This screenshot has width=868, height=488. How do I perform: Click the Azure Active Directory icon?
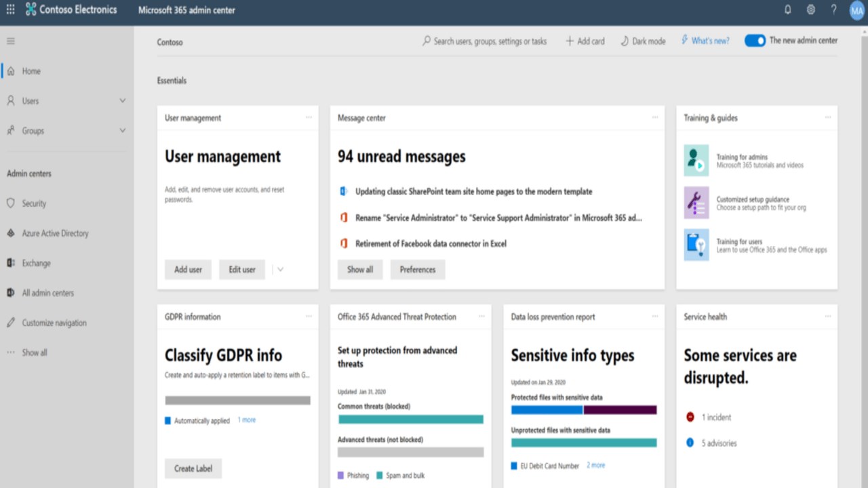(11, 233)
